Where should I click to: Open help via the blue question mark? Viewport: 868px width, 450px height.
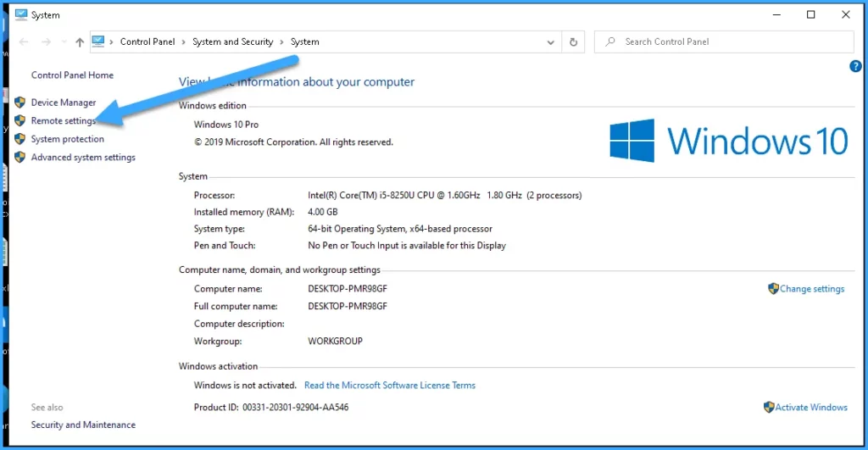pos(854,66)
